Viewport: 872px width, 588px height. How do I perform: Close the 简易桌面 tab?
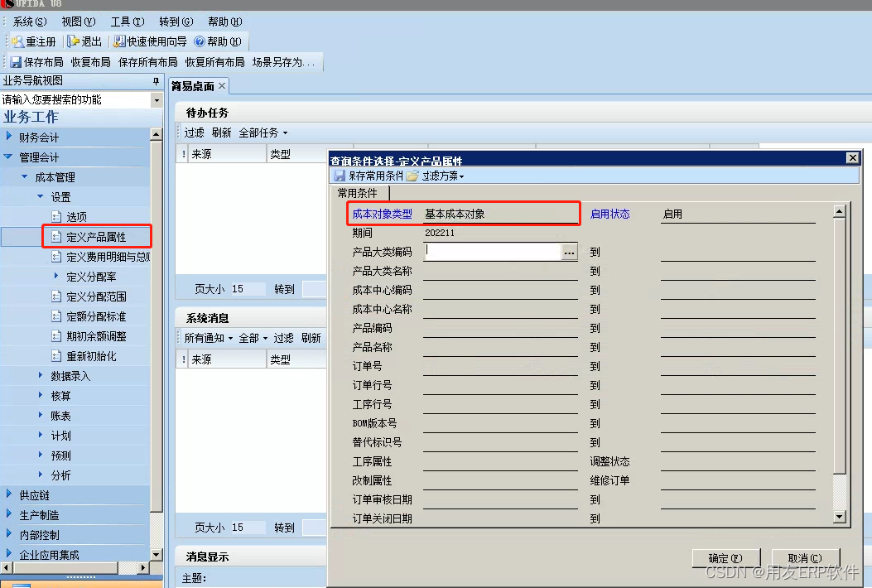coord(222,85)
